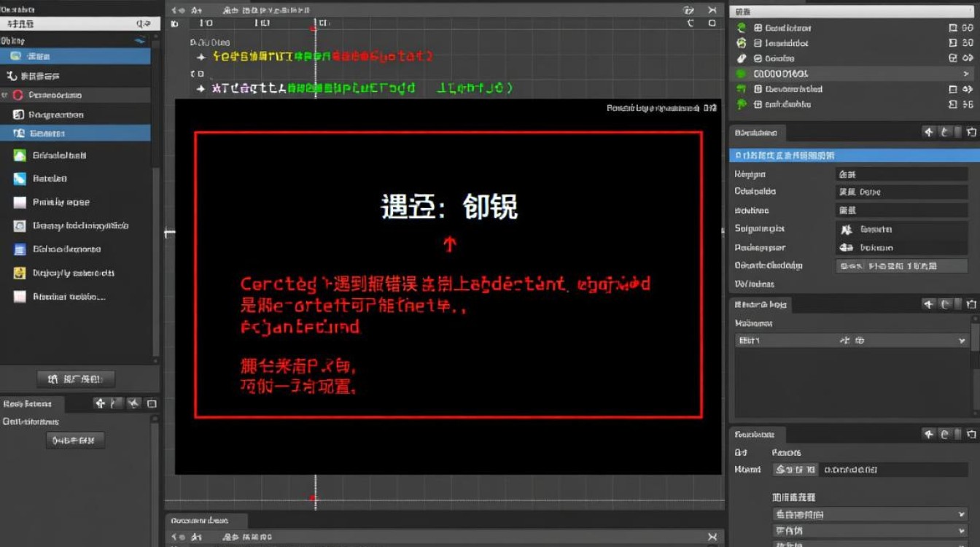Click the white pen icon in right list
Image resolution: width=980 pixels, height=547 pixels.
[x=742, y=58]
